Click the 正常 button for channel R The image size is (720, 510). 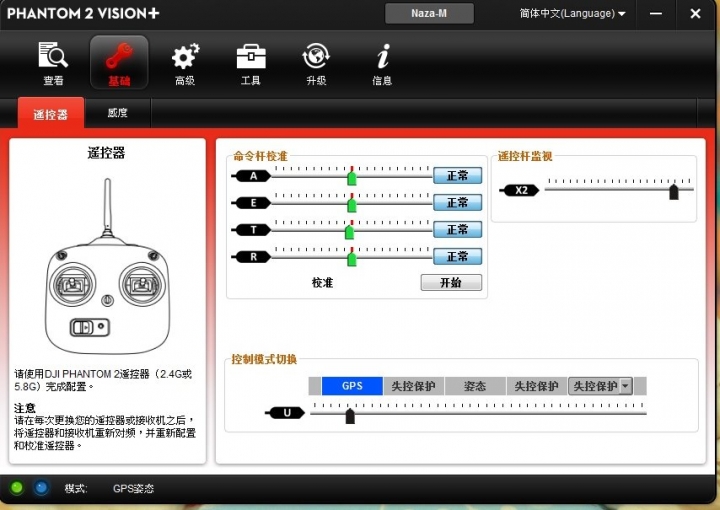pos(457,256)
